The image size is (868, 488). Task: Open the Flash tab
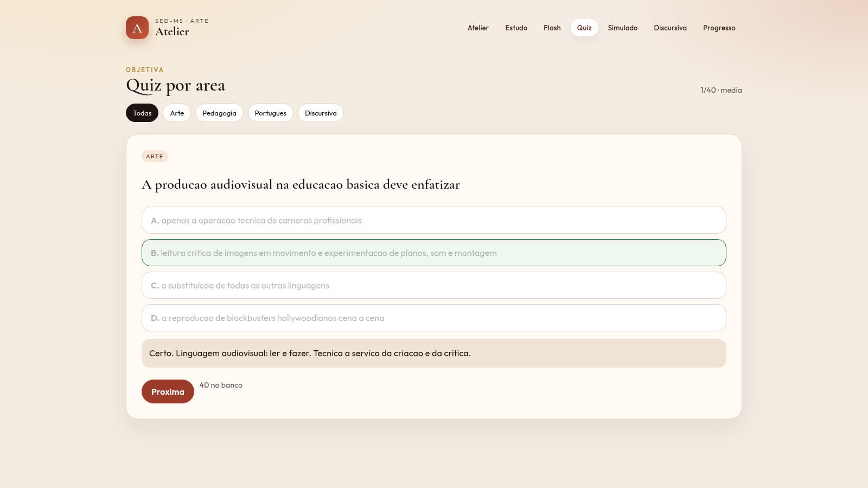(552, 28)
